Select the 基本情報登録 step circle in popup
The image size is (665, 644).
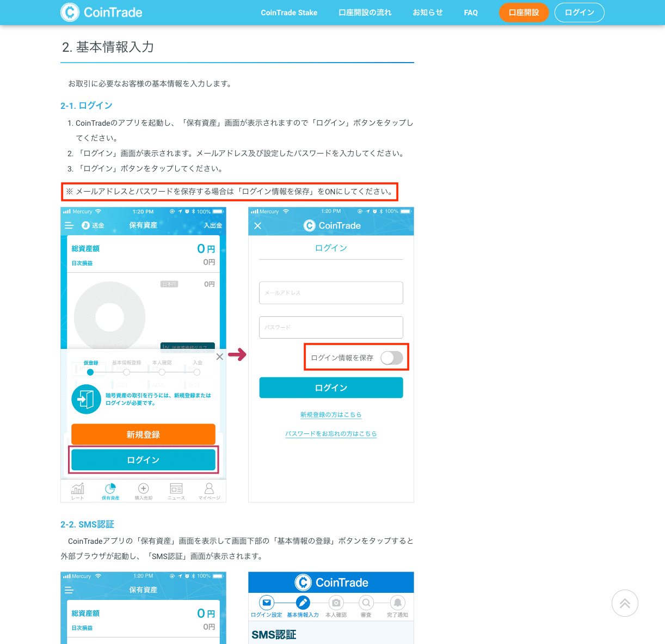click(x=126, y=372)
